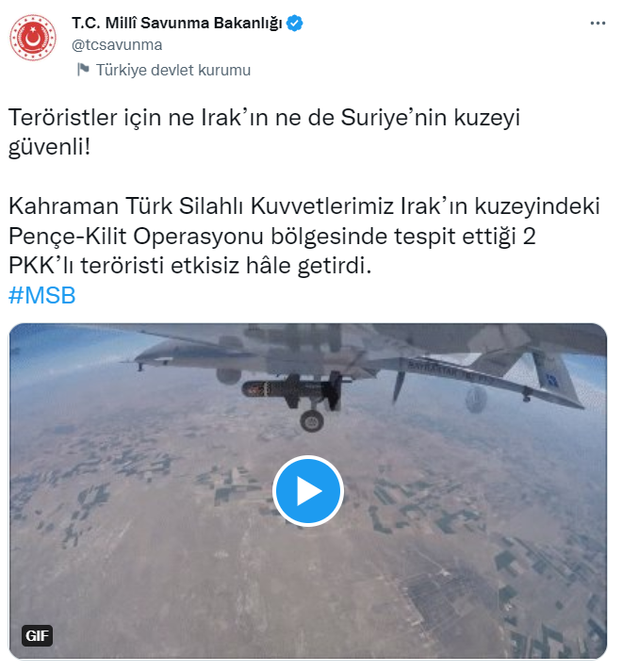Play the GIF using the blue play button
The image size is (623, 672).
click(307, 491)
